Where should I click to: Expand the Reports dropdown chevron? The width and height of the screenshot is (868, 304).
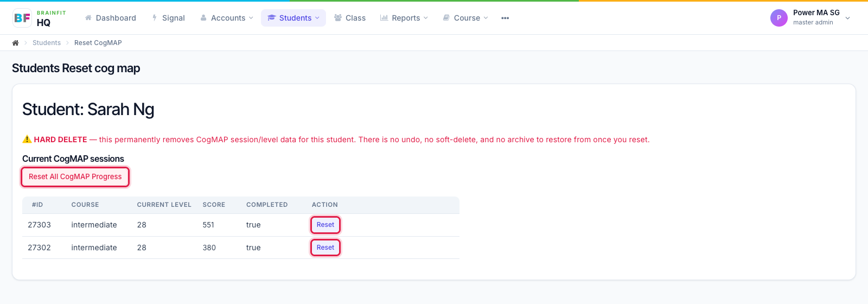tap(426, 18)
